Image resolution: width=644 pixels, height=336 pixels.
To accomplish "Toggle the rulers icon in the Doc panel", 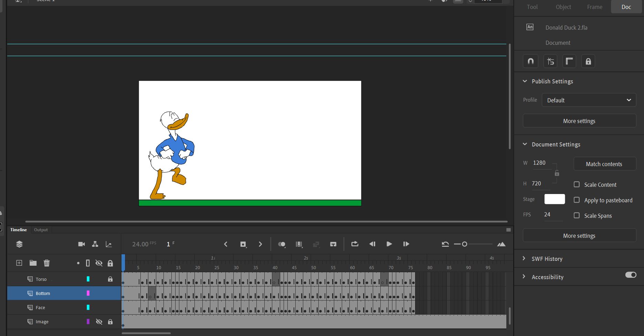I will [x=569, y=61].
